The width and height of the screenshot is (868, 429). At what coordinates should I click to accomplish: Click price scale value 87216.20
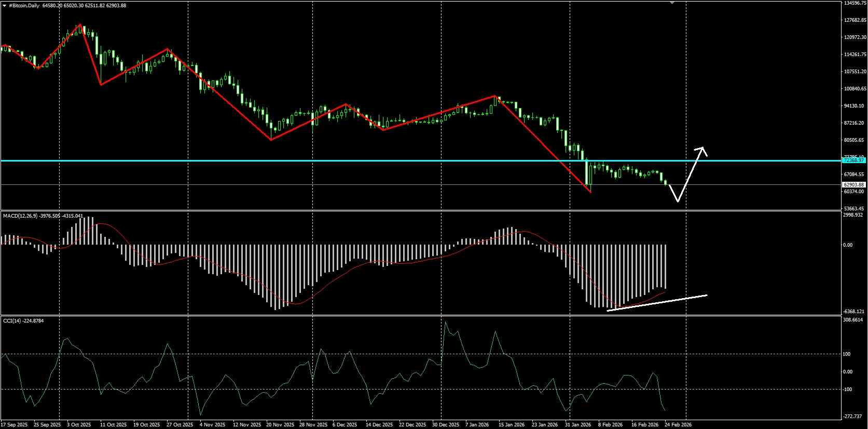point(854,123)
